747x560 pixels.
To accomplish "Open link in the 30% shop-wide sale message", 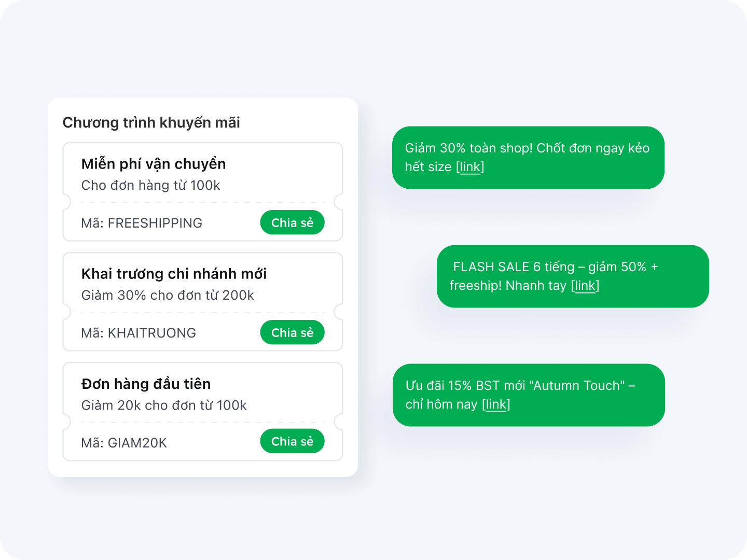I will click(x=470, y=167).
